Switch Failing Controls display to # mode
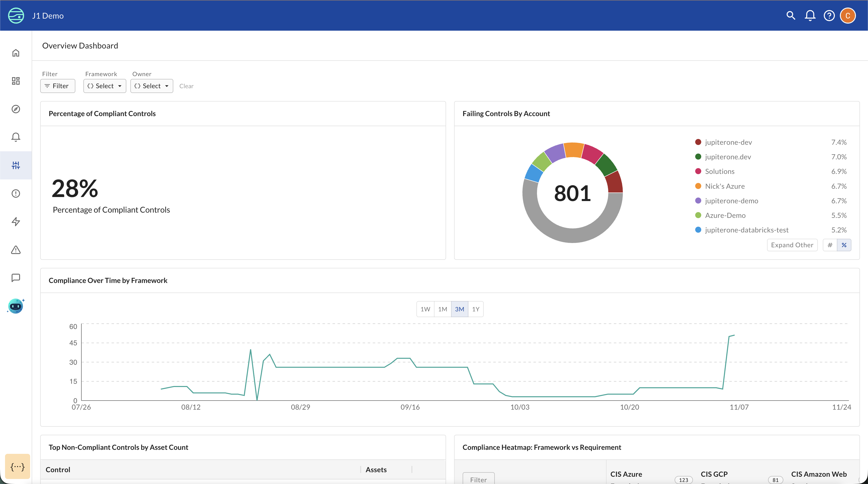This screenshot has height=484, width=868. 830,245
